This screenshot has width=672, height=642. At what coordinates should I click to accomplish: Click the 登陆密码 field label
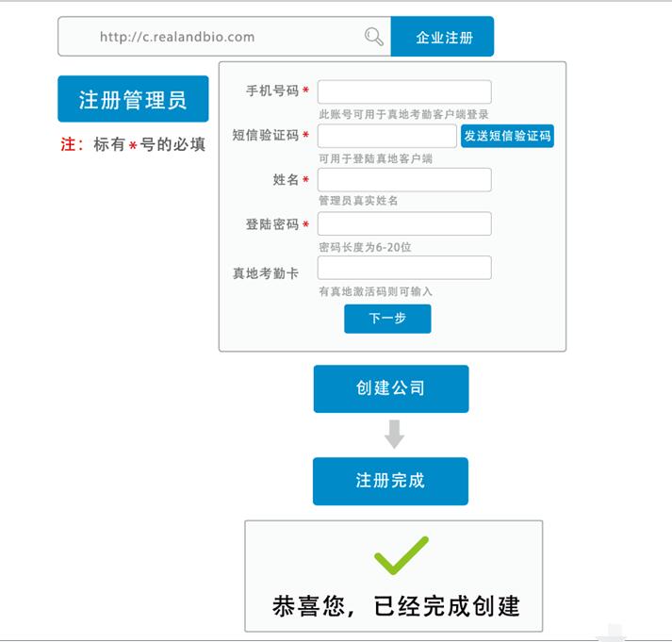(x=272, y=224)
